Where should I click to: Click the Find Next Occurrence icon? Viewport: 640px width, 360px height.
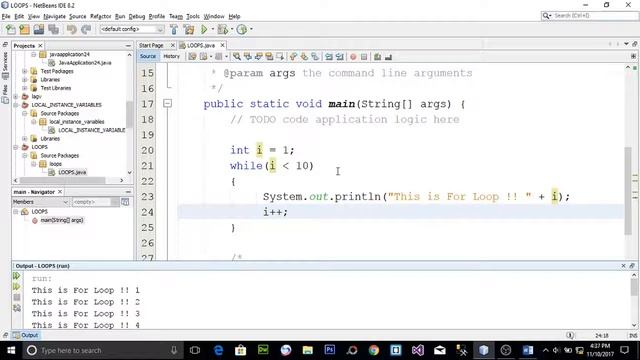click(258, 57)
